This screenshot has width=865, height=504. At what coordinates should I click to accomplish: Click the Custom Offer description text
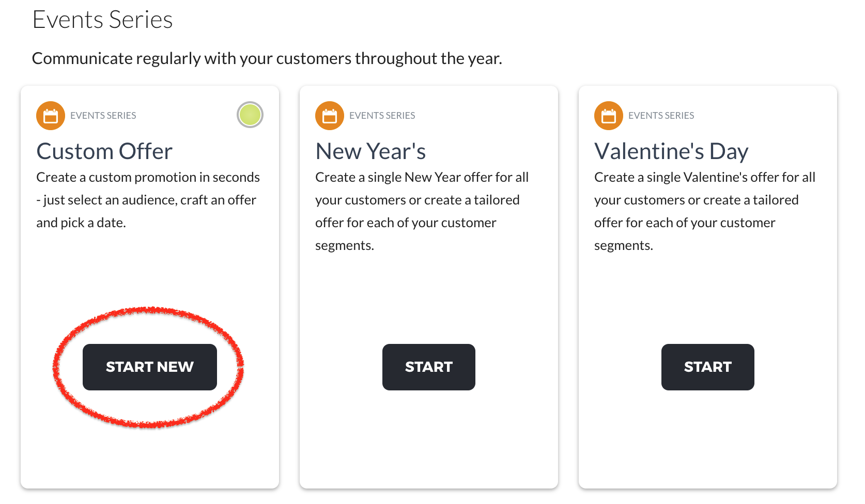click(x=147, y=200)
